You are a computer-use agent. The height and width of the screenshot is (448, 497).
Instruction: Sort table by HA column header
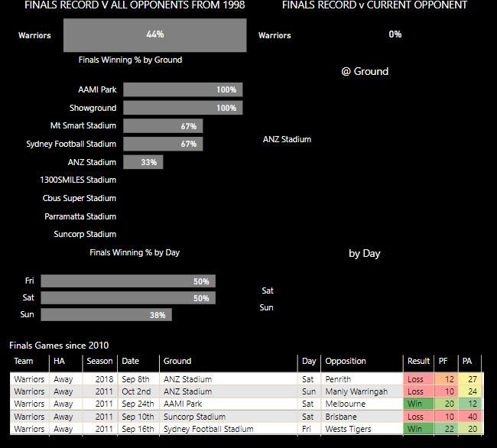pyautogui.click(x=60, y=361)
